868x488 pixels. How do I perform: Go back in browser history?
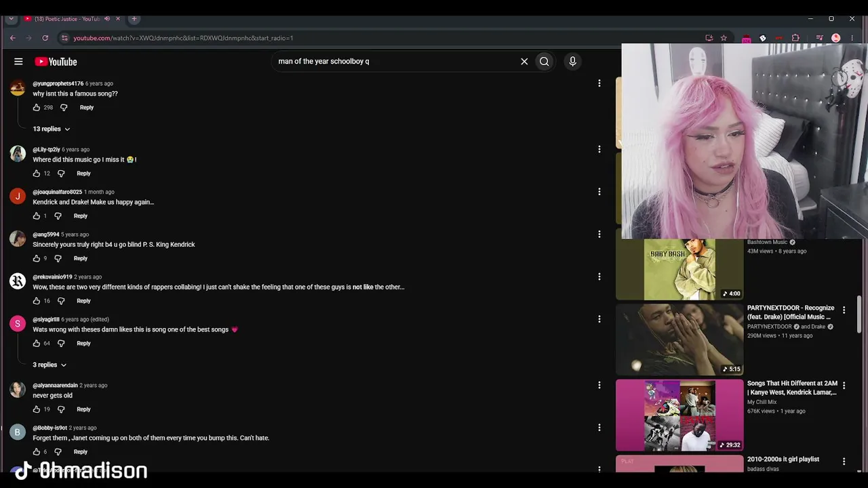pyautogui.click(x=12, y=38)
